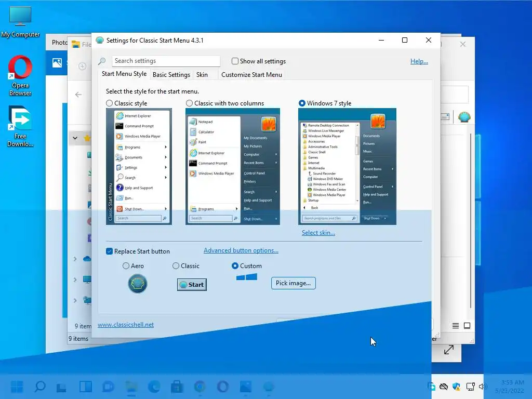Click the Photos app image icon

pyautogui.click(x=57, y=62)
